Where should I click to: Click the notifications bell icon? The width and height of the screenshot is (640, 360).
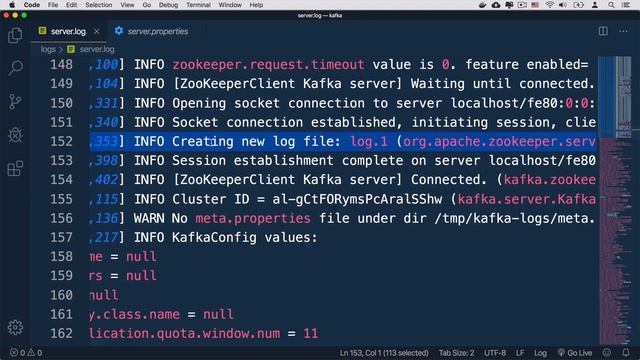(626, 353)
